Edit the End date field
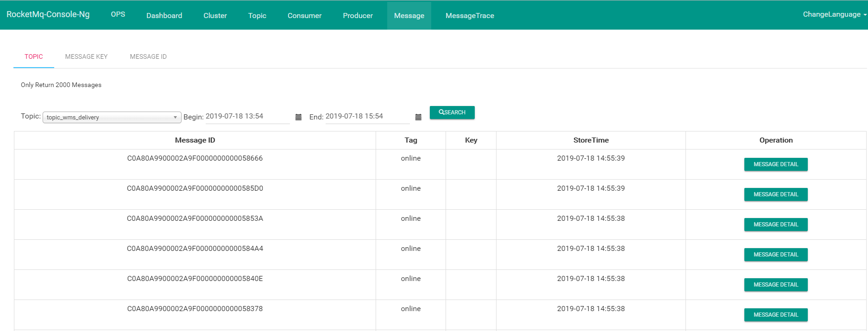Screen dimensions: 868x331 (x=367, y=117)
